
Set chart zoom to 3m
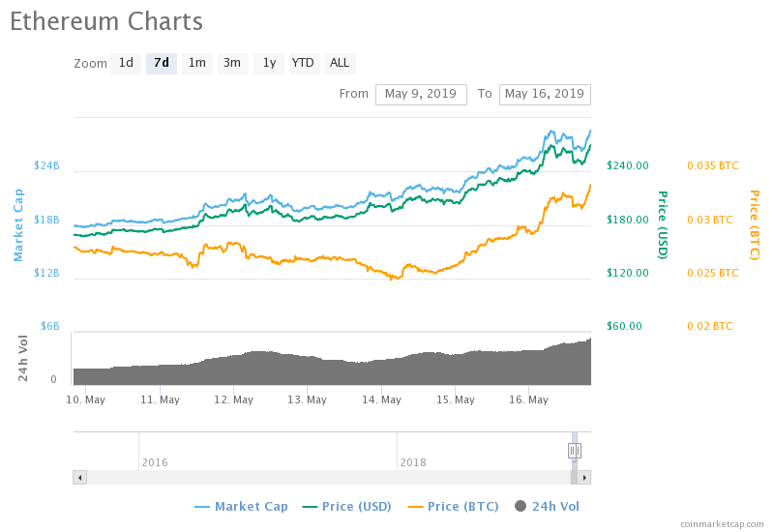(232, 64)
